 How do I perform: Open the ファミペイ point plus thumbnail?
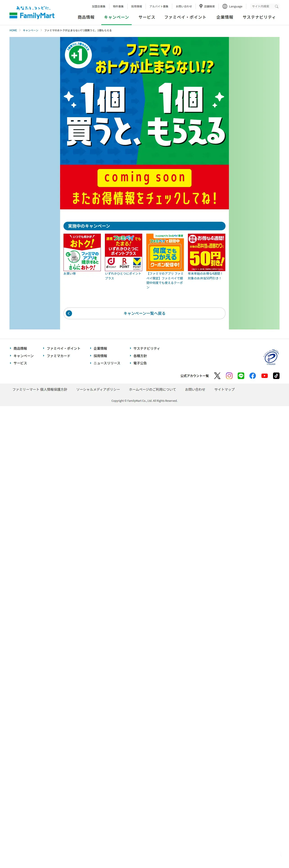[x=124, y=252]
